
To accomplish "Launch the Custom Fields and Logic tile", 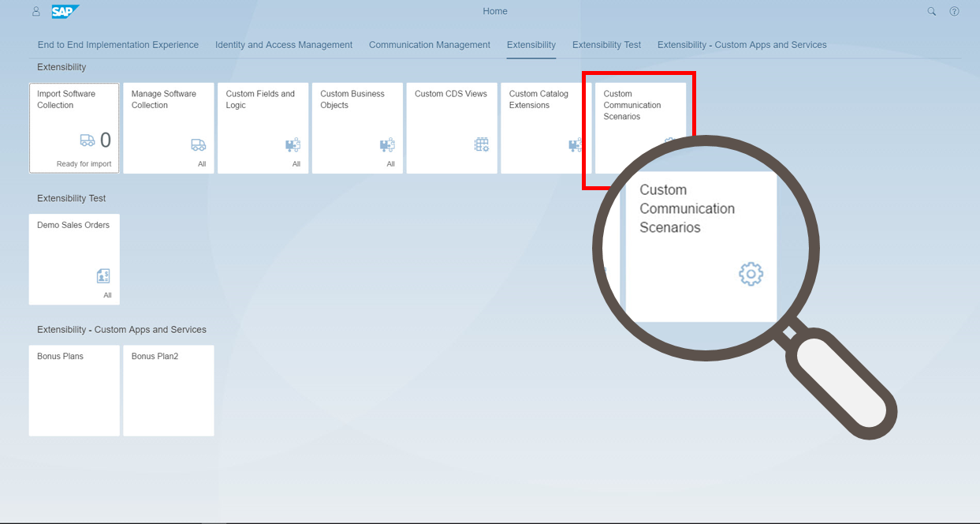I will point(263,128).
